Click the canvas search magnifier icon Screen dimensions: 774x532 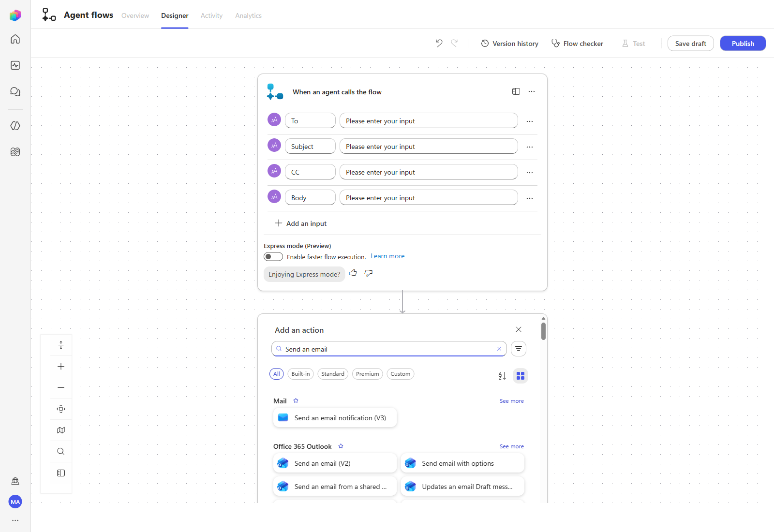61,451
